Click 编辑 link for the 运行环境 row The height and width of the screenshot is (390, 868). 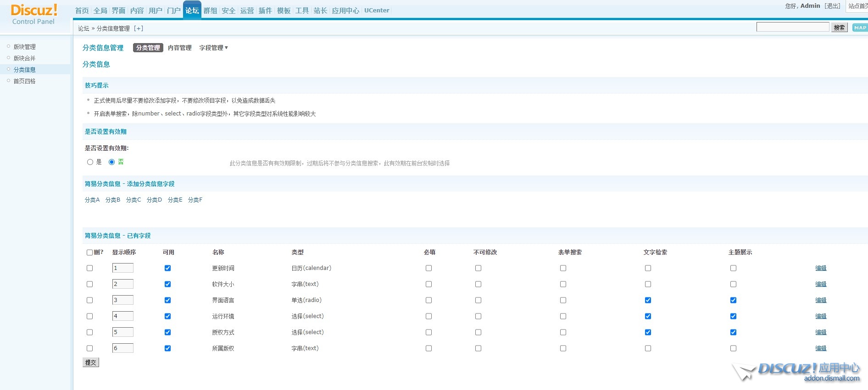pyautogui.click(x=821, y=316)
